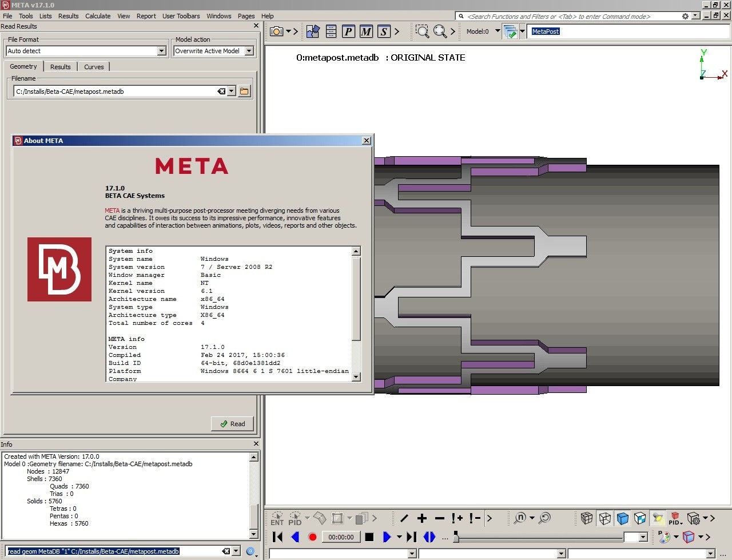Toggle the mesh cube display style
Viewport: 732px width, 560px height.
[x=587, y=518]
